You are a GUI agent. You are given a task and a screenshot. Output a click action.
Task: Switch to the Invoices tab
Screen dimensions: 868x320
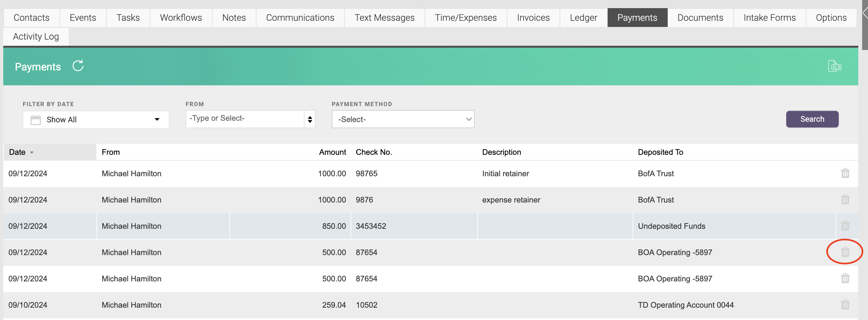[x=533, y=18]
